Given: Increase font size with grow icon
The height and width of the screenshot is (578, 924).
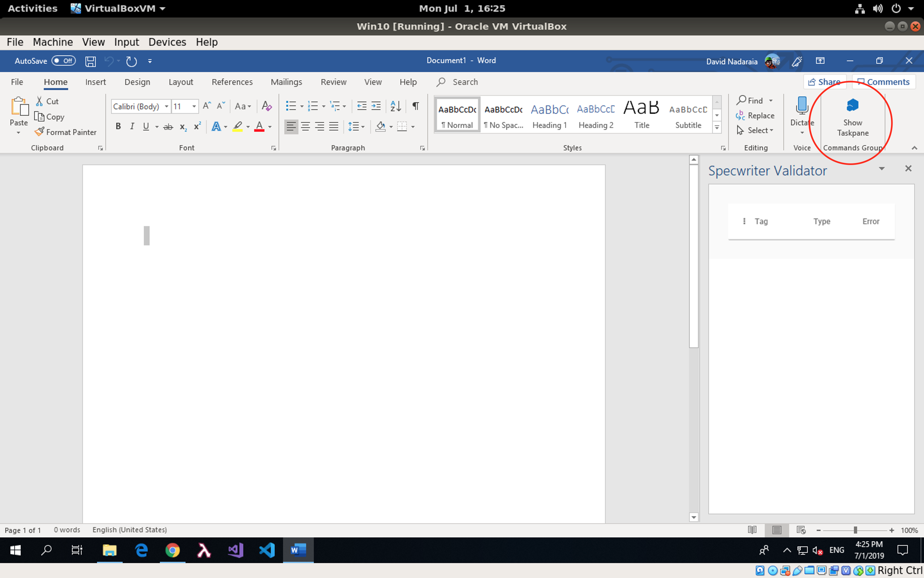Looking at the screenshot, I should click(x=207, y=106).
